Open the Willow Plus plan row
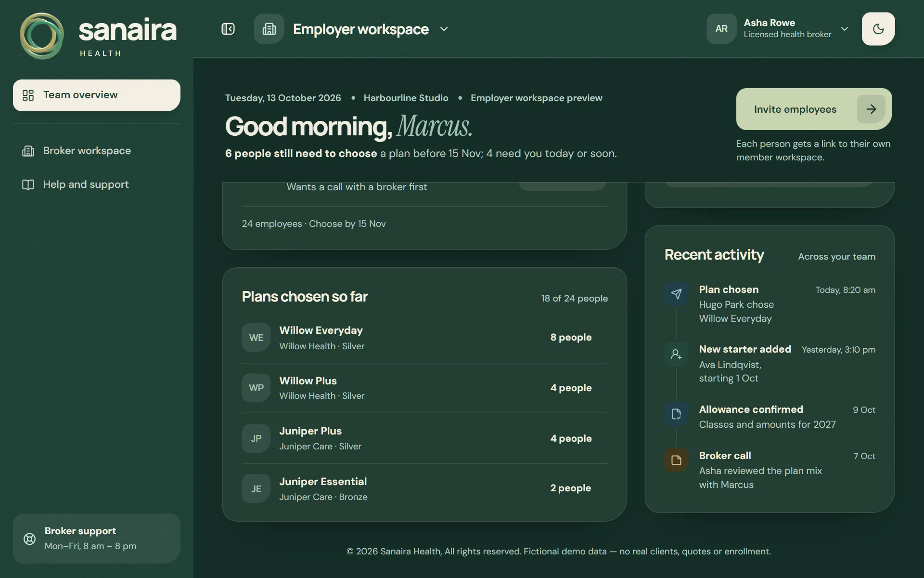The image size is (924, 578). click(424, 388)
